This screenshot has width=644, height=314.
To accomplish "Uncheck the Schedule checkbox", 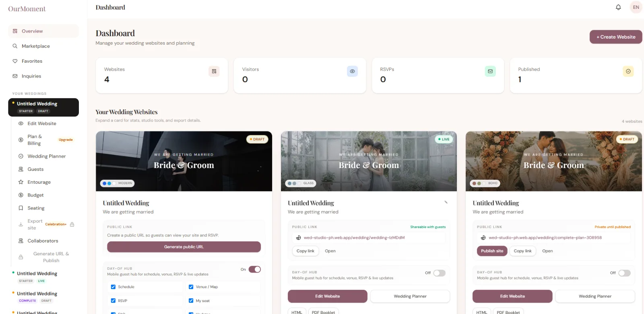I will [113, 287].
